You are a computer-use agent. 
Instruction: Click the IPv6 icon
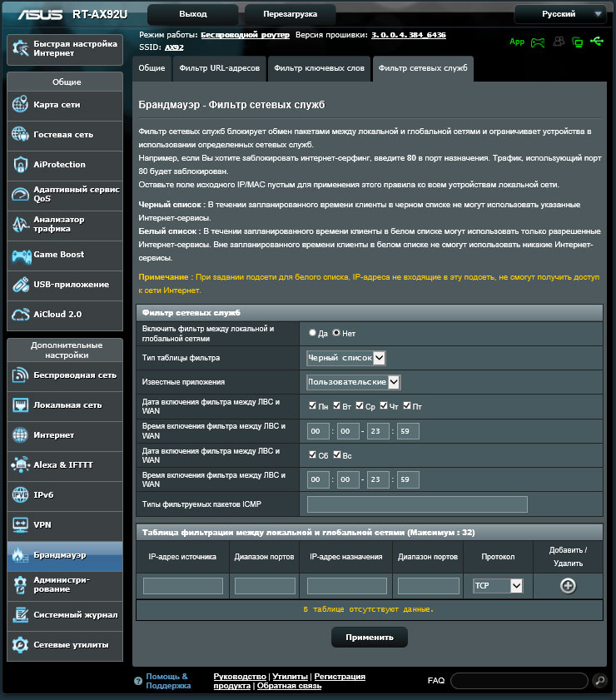pyautogui.click(x=20, y=494)
